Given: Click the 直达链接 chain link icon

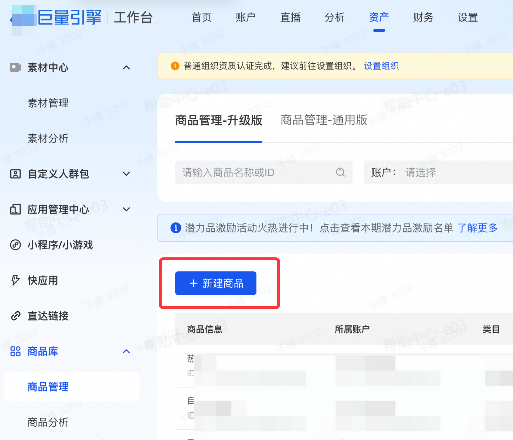Looking at the screenshot, I should click(15, 315).
